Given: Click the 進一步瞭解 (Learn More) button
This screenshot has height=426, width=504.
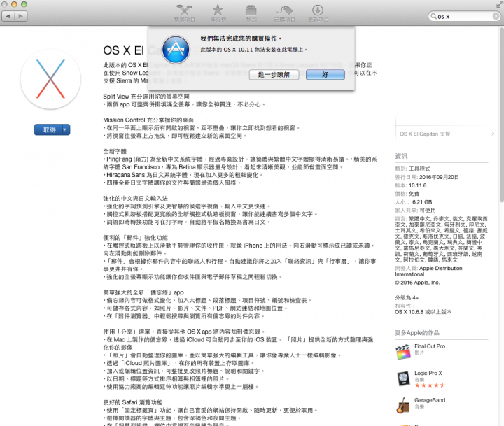Looking at the screenshot, I should pos(274,75).
